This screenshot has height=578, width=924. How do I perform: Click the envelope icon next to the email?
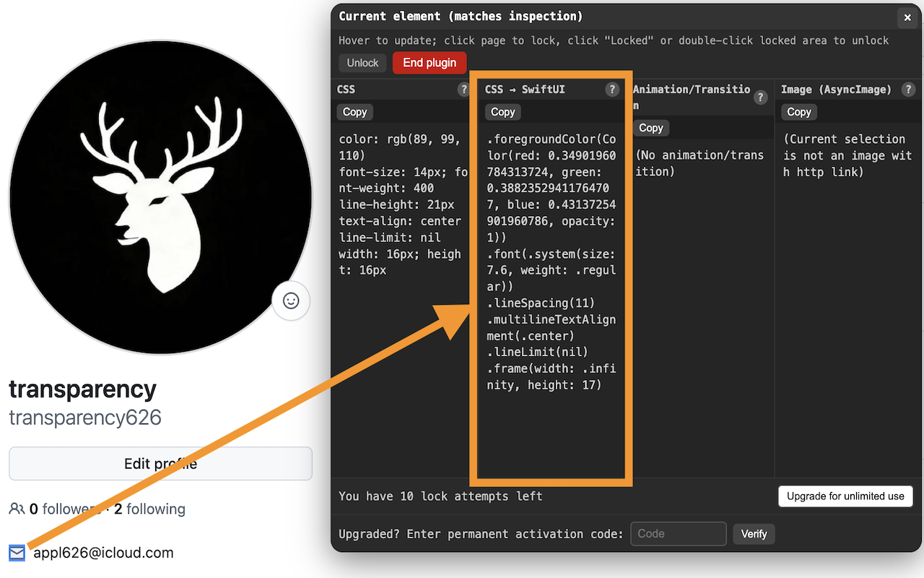tap(17, 553)
